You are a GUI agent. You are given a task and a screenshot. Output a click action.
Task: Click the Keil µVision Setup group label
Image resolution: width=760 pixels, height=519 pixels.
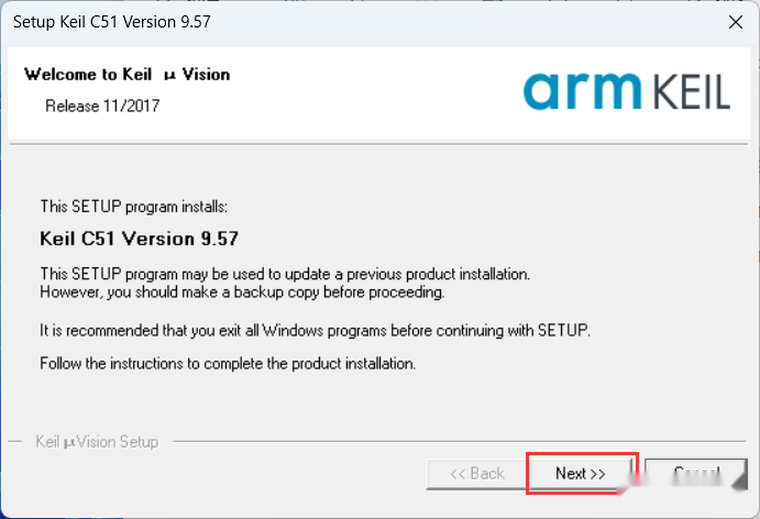[97, 442]
